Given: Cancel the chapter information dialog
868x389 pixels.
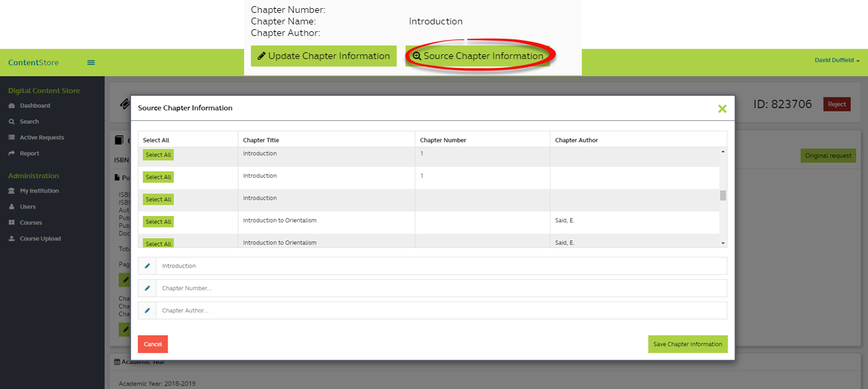Looking at the screenshot, I should point(153,344).
